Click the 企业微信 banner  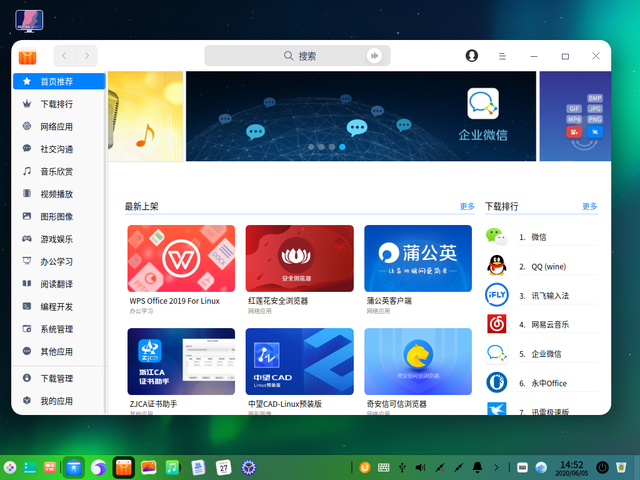(x=361, y=116)
